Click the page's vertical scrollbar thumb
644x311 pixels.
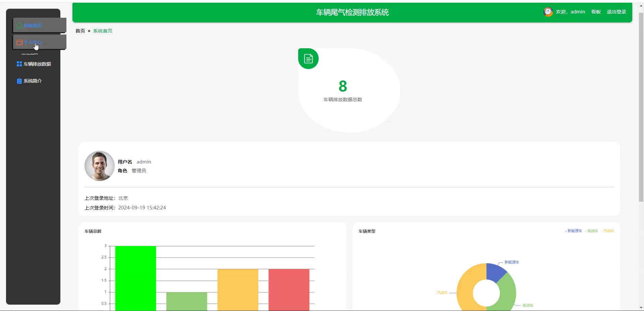pos(641,107)
